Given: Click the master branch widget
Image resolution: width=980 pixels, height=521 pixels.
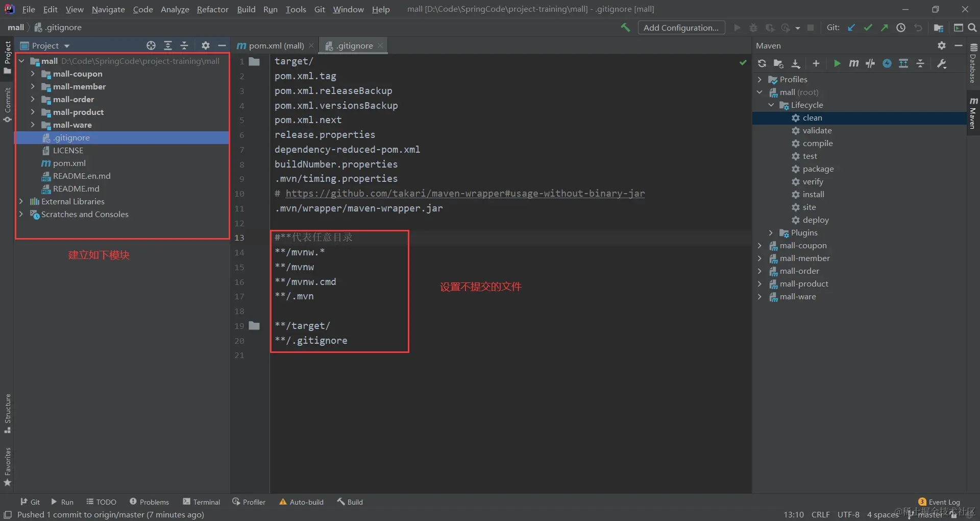Looking at the screenshot, I should click(x=925, y=515).
